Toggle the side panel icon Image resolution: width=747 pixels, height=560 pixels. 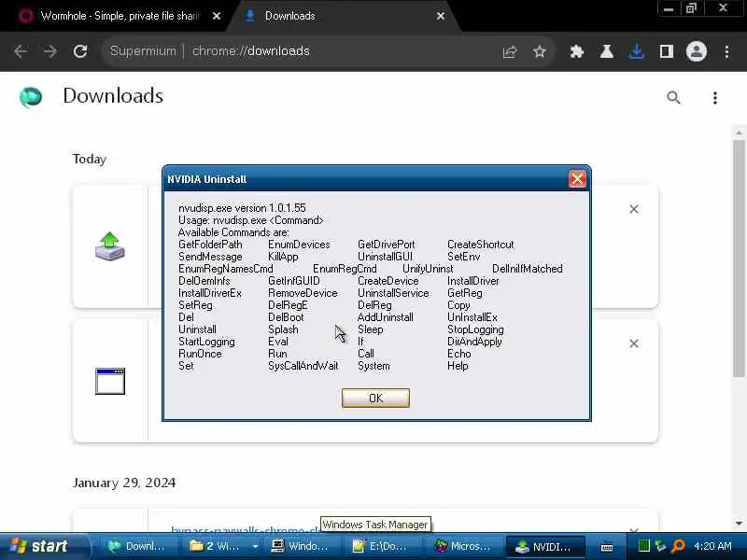[x=666, y=51]
